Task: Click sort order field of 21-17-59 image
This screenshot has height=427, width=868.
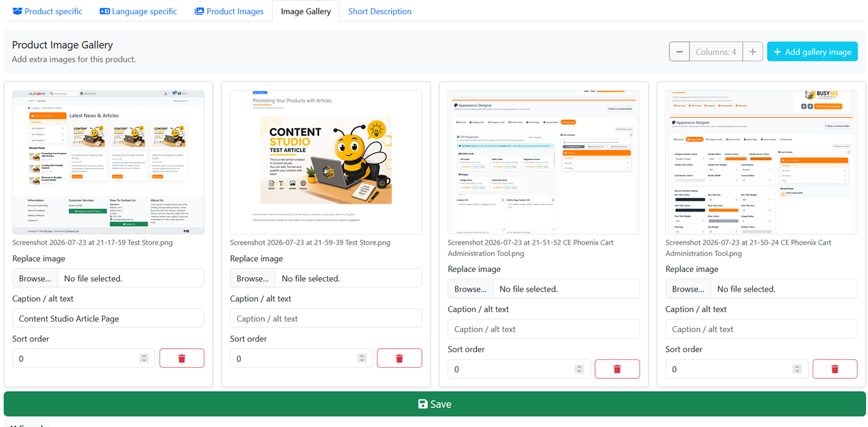Action: click(x=83, y=358)
